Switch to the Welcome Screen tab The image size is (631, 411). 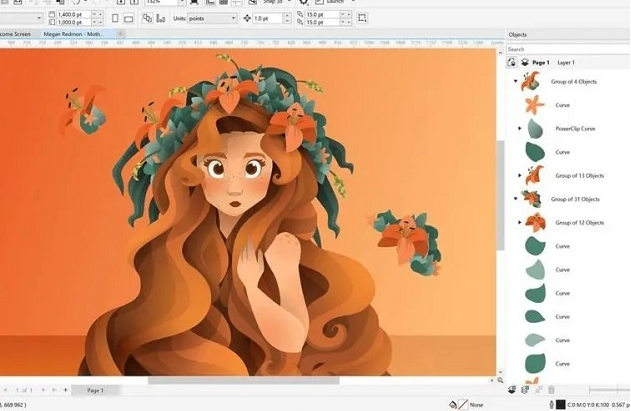point(17,34)
